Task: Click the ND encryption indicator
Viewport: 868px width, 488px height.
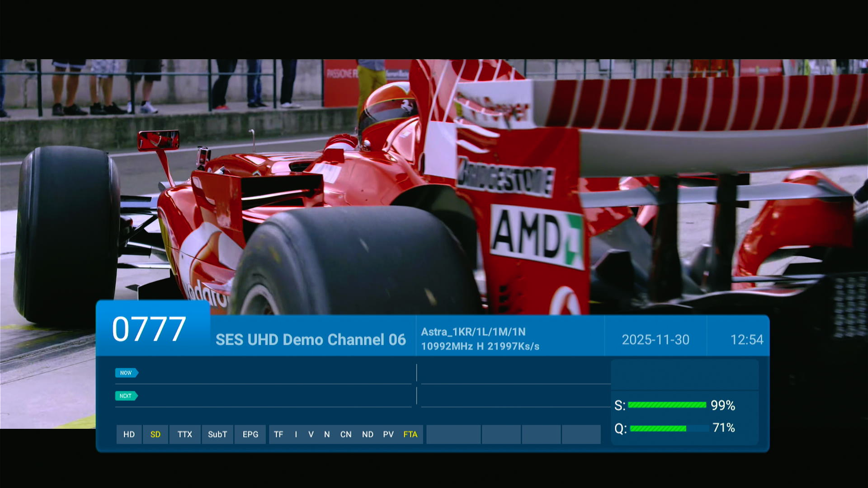Action: coord(367,434)
